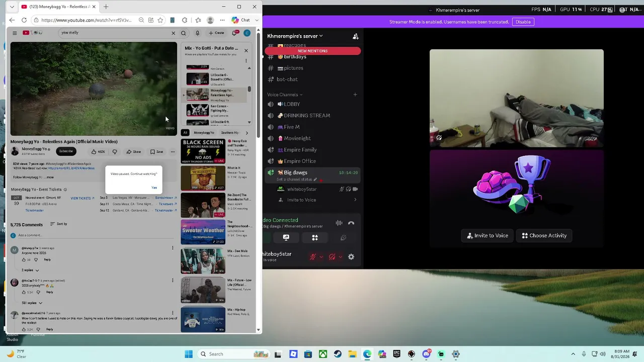
Task: Click the YouTube search input field
Action: click(115, 33)
